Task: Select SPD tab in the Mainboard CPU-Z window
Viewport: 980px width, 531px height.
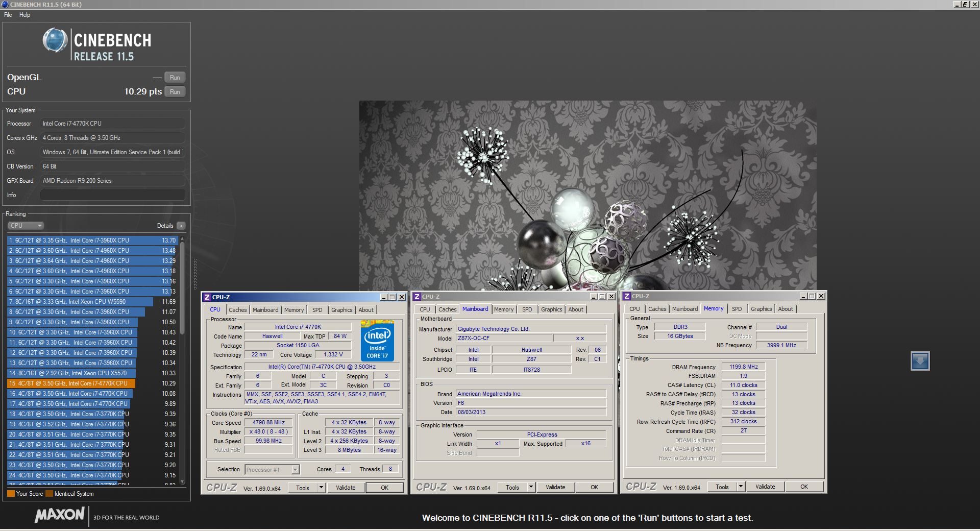Action: coord(527,309)
